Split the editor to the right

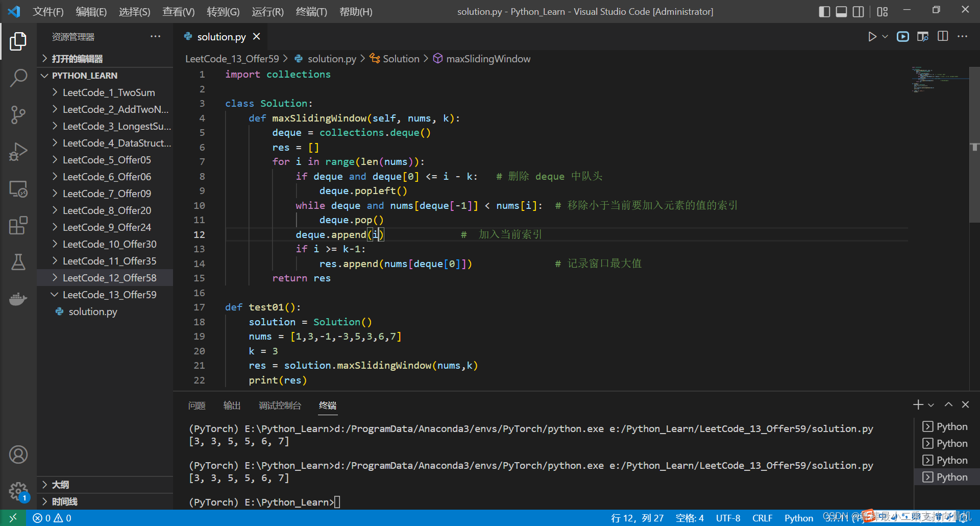pyautogui.click(x=943, y=37)
